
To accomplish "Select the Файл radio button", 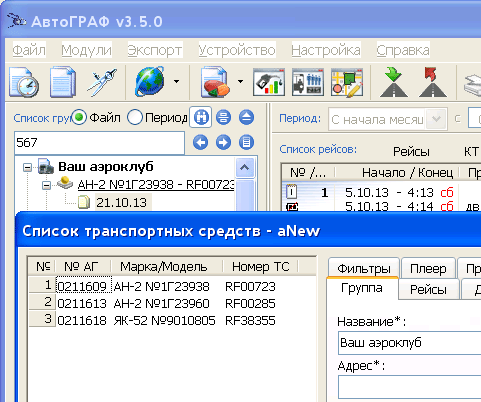I will 79,118.
